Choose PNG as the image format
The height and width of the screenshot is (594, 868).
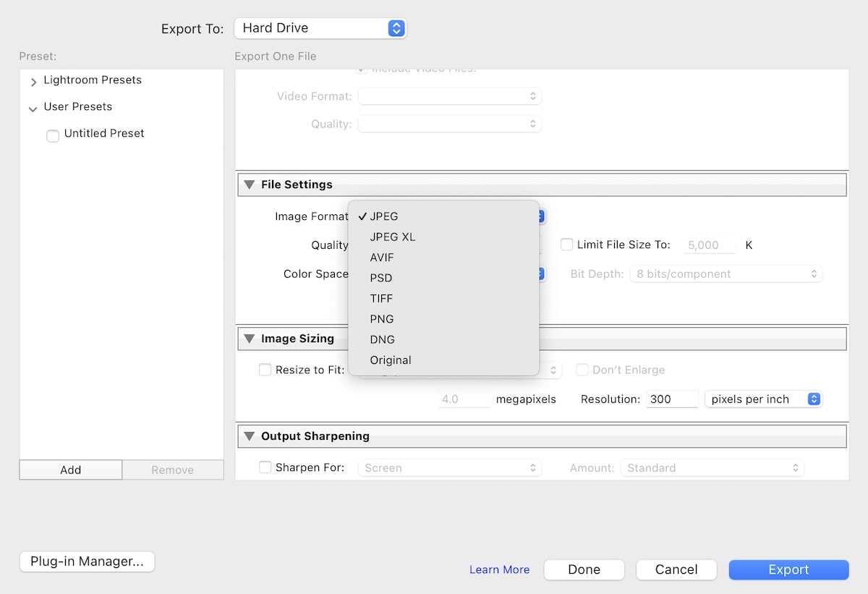[x=382, y=319]
